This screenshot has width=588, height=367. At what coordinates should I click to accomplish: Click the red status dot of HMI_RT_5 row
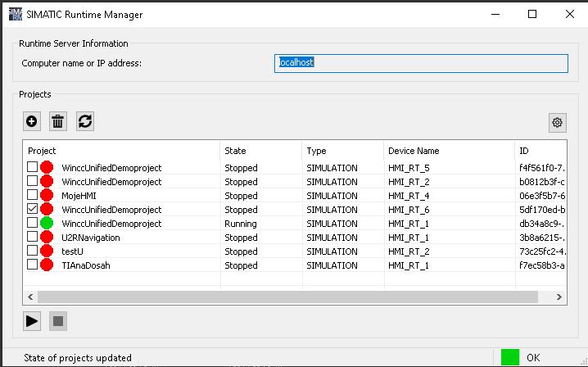click(x=47, y=167)
